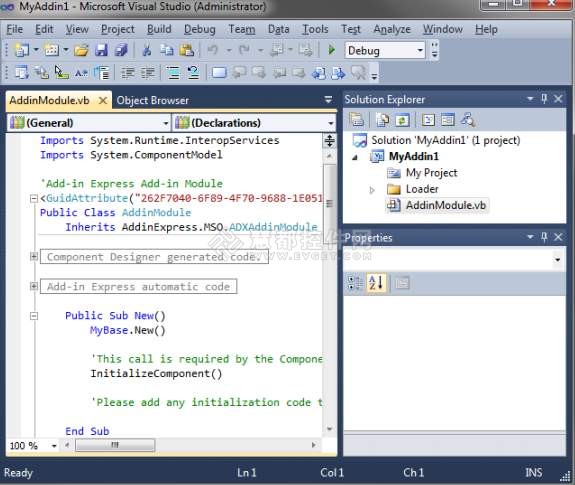
Task: Click the Cut scissors icon
Action: point(147,50)
